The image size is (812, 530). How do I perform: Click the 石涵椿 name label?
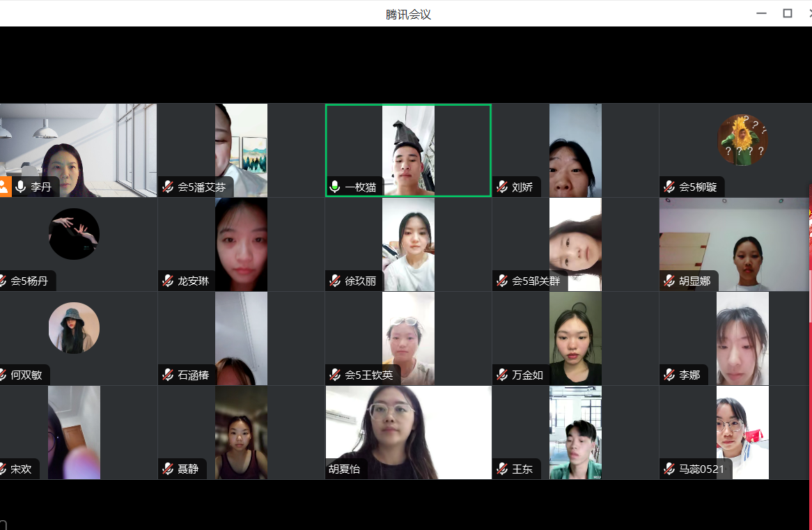[193, 375]
